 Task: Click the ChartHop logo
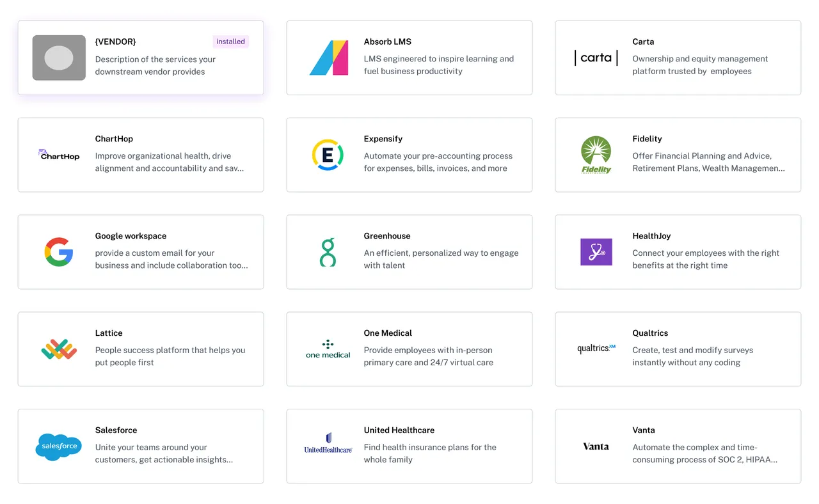click(59, 155)
